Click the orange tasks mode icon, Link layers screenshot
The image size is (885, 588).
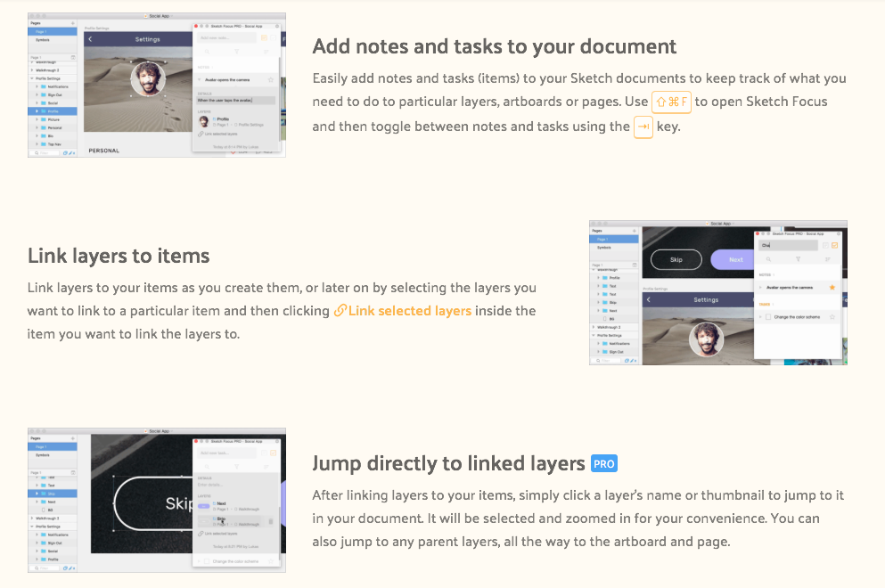coord(835,246)
